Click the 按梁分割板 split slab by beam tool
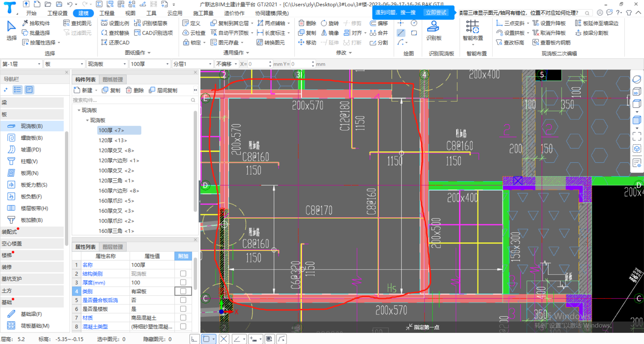Screen dimensions: 644x344 pos(592,33)
